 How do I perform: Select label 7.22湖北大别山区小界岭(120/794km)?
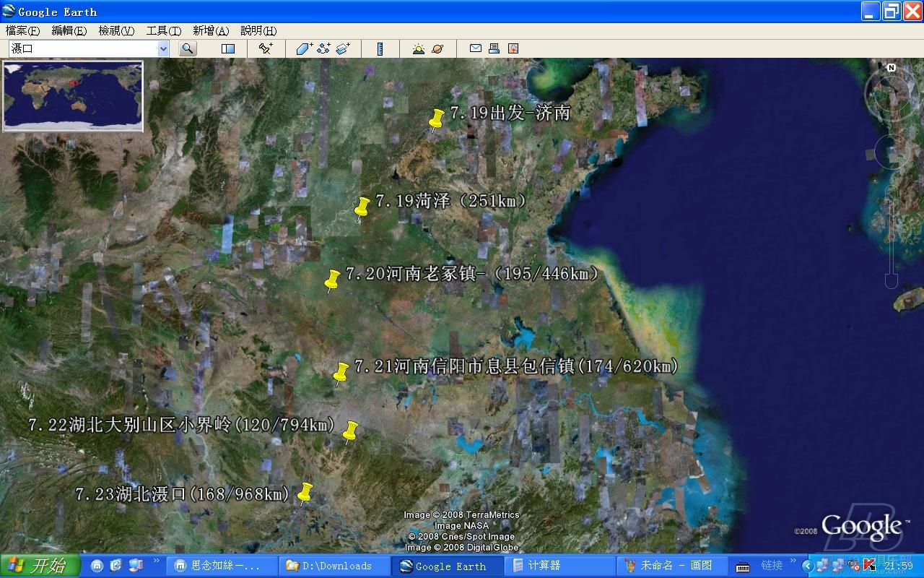[x=182, y=425]
